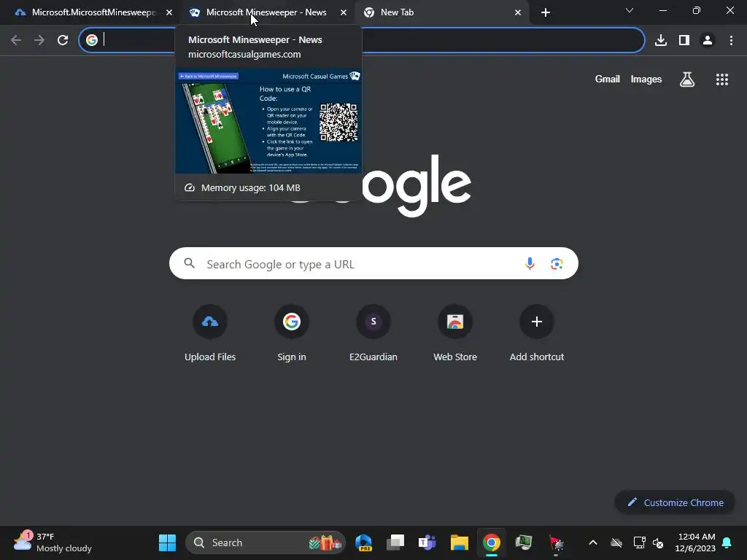Click the Windows taskbar Search box

(x=266, y=542)
